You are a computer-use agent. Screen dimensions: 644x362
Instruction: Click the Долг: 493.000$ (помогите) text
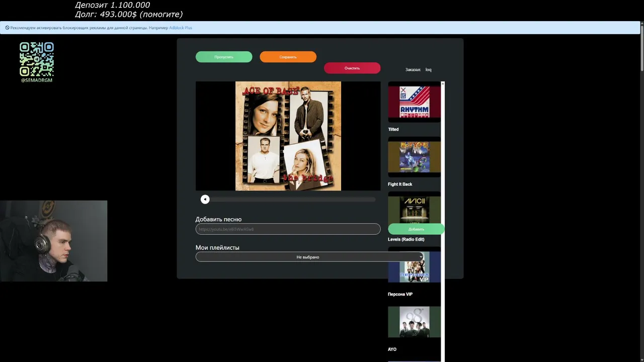[129, 15]
